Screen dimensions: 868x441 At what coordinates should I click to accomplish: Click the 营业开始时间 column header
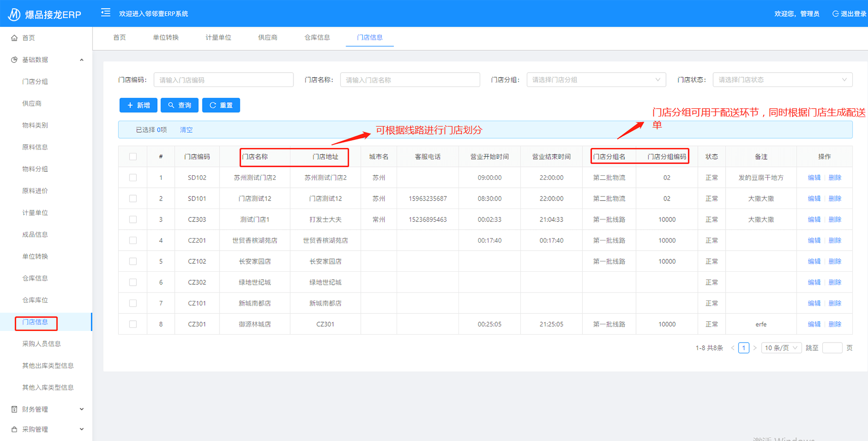[x=489, y=157]
